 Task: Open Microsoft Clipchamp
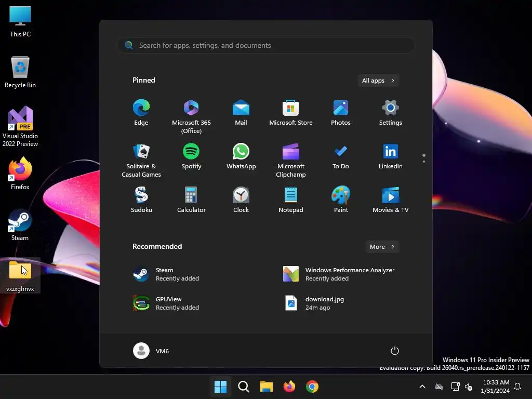tap(291, 161)
